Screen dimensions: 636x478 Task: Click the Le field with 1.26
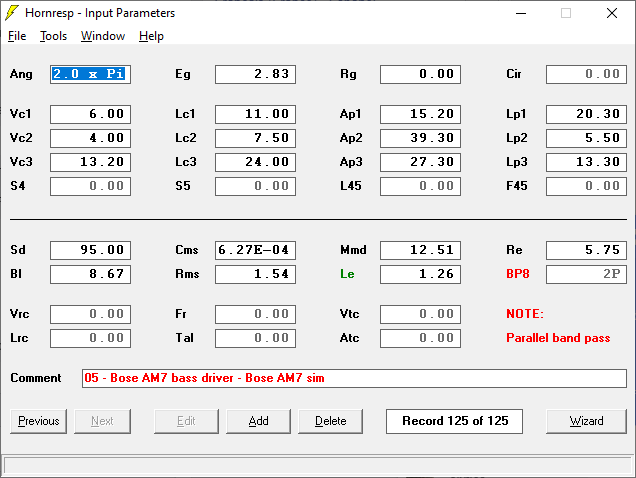click(421, 274)
